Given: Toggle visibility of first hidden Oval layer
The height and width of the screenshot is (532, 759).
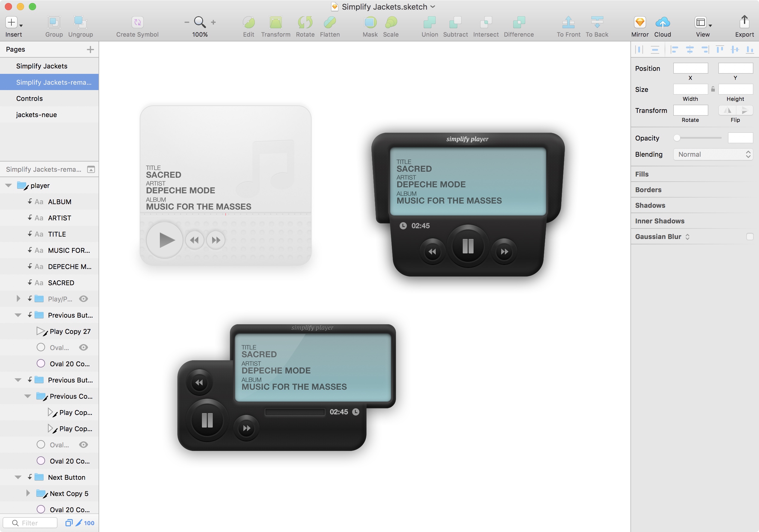Looking at the screenshot, I should [84, 347].
